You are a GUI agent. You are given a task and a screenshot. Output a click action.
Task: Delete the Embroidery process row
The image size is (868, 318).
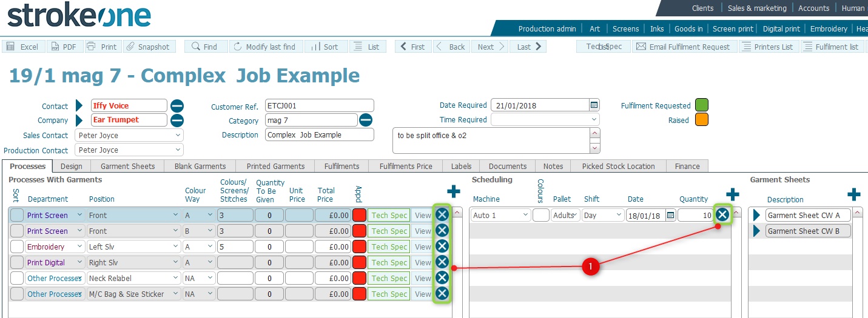[442, 246]
